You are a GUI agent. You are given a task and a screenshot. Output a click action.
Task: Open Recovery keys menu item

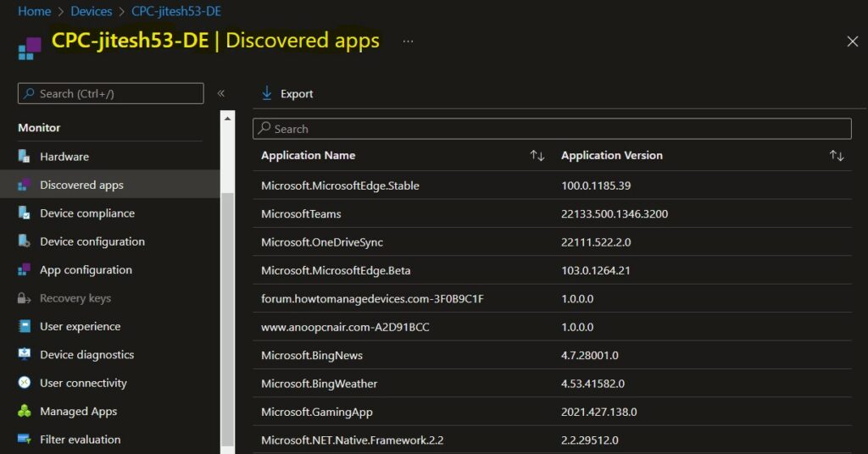[109, 298]
